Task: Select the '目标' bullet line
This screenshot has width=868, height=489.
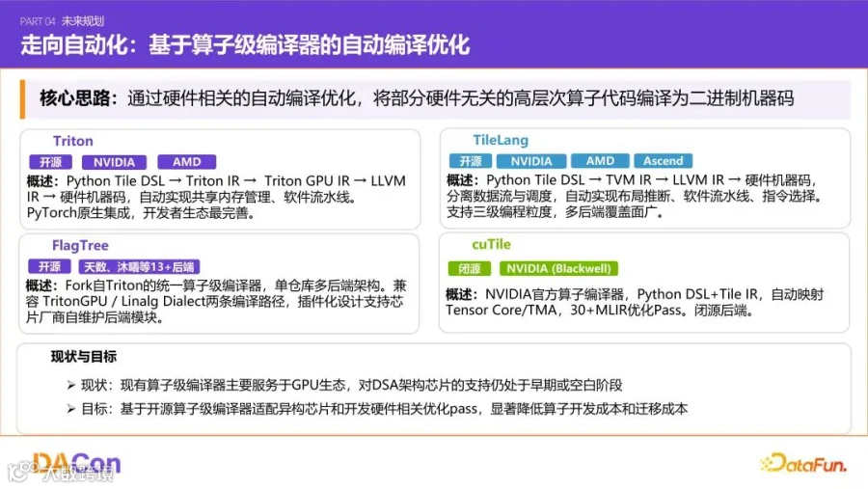Action: coord(377,409)
